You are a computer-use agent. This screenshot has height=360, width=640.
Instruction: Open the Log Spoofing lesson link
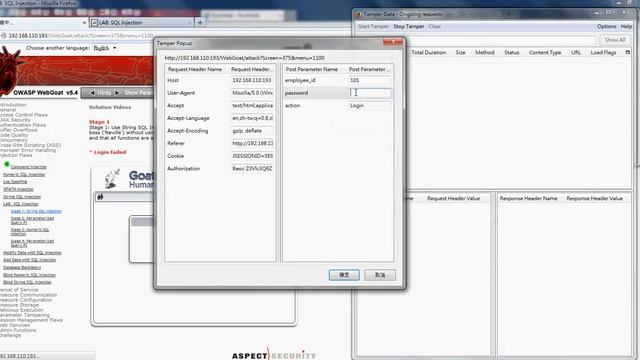(15, 182)
